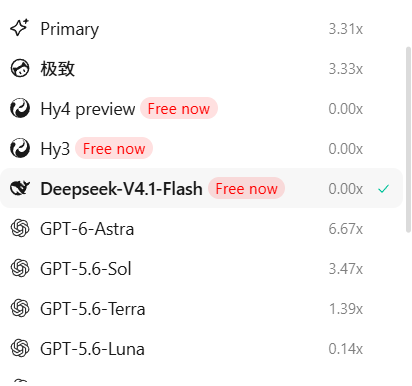
Task: Click the green checkmark on Deepseek-V4.1-Flash
Action: pos(383,189)
